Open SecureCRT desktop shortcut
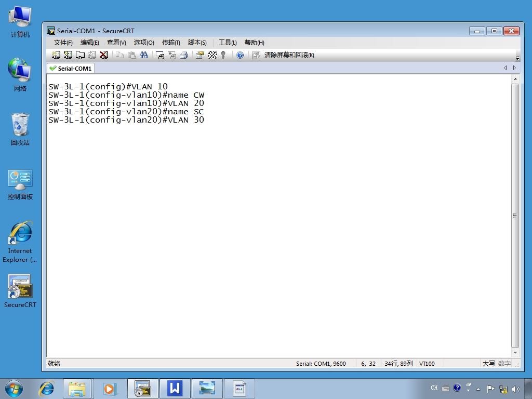532x399 pixels. [20, 291]
